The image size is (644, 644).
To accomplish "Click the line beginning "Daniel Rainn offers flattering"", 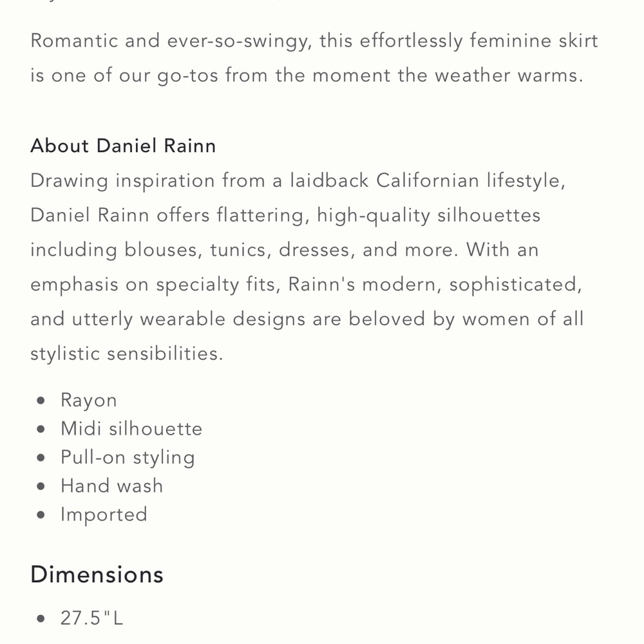I will [x=285, y=215].
